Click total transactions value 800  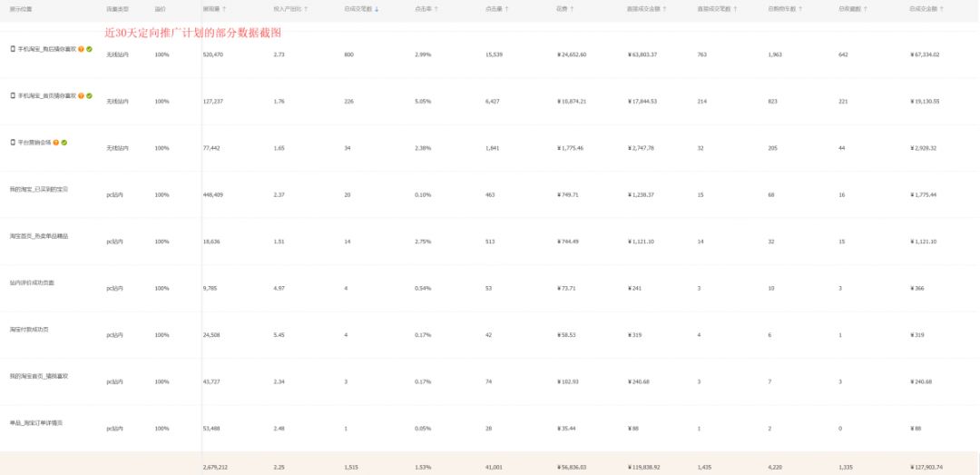click(348, 54)
